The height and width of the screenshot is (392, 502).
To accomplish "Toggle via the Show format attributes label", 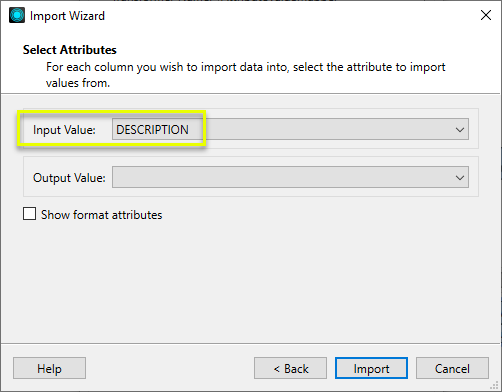I will 101,215.
